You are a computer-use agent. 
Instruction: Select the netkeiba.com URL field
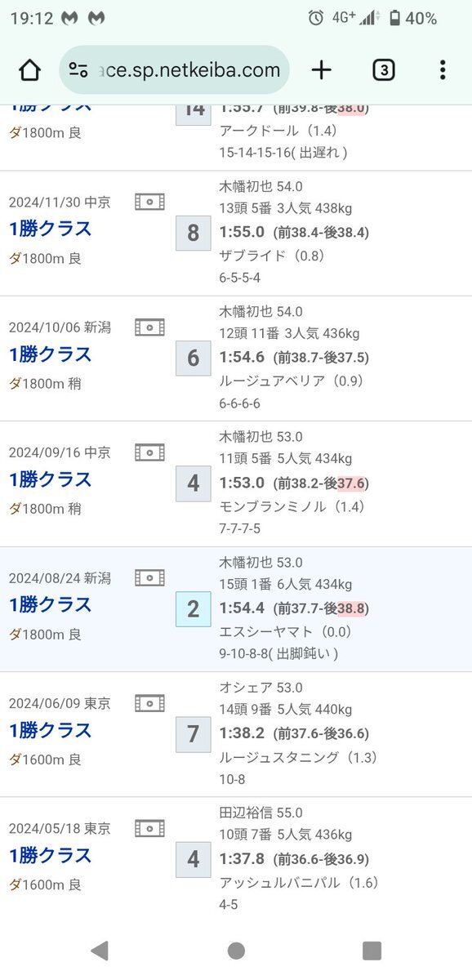[174, 70]
